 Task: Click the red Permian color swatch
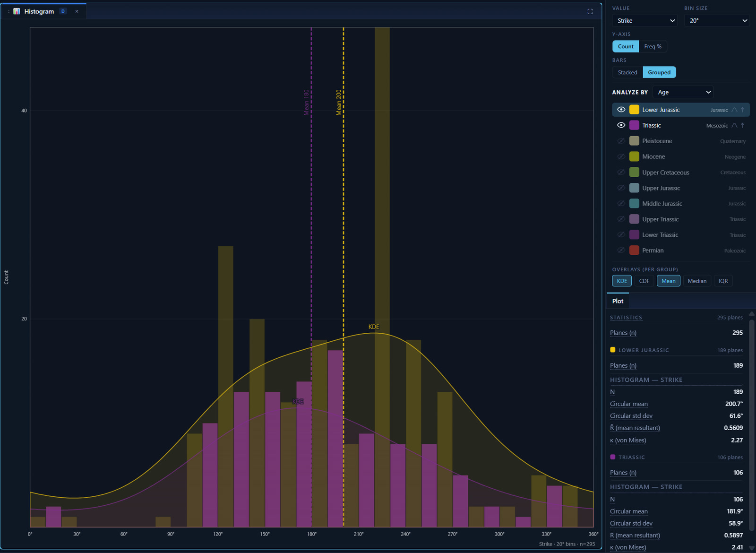coord(634,250)
